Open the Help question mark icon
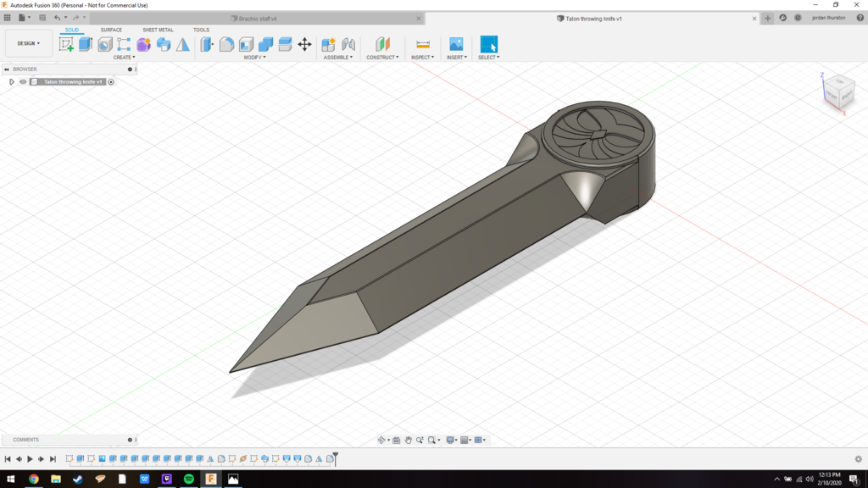This screenshot has height=488, width=868. coord(860,18)
